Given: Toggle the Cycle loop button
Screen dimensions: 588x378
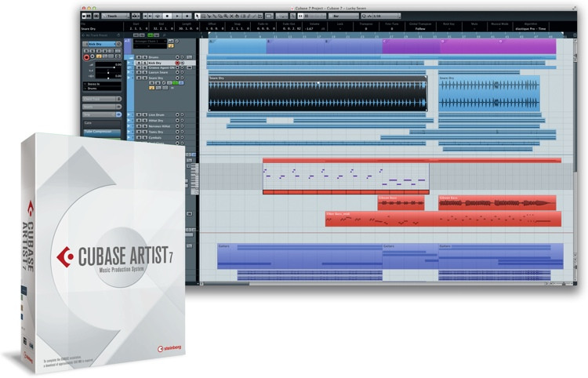Looking at the screenshot, I should pos(158,16).
